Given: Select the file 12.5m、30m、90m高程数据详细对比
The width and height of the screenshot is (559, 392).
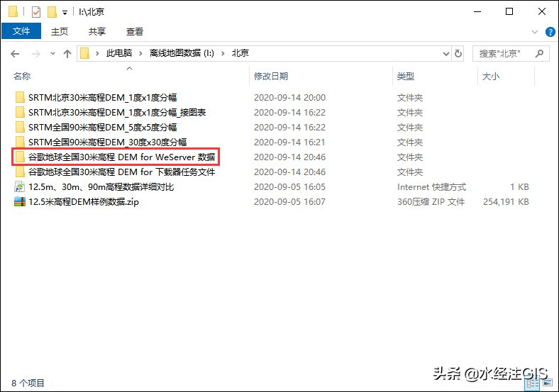Looking at the screenshot, I should coord(101,187).
